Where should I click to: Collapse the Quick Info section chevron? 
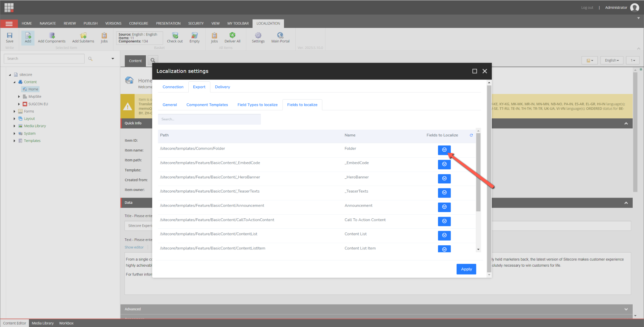[x=626, y=123]
